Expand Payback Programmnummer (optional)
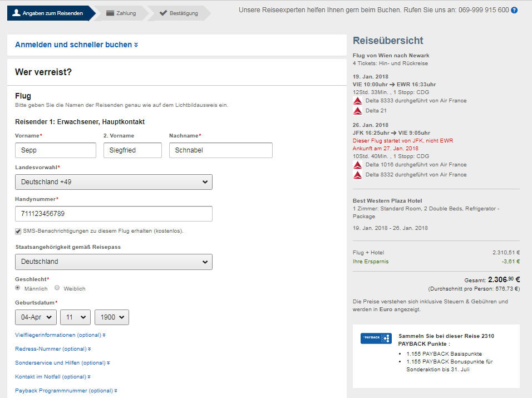Screen dimensions: 532x398 (66, 391)
